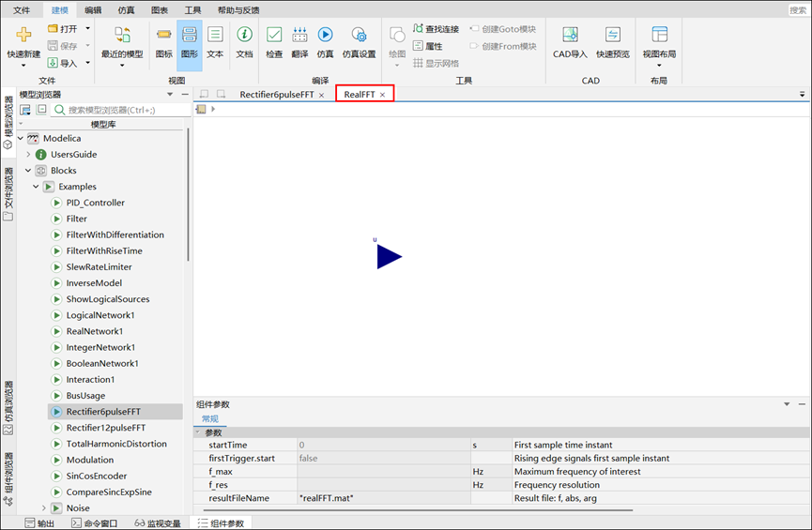This screenshot has height=530, width=812.
Task: Open the 组件浏览器 side tab
Action: click(x=8, y=479)
